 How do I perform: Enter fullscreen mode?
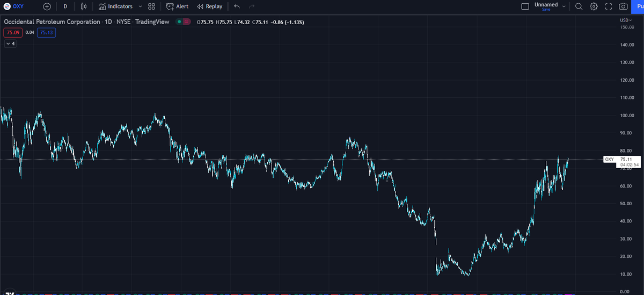coord(609,6)
